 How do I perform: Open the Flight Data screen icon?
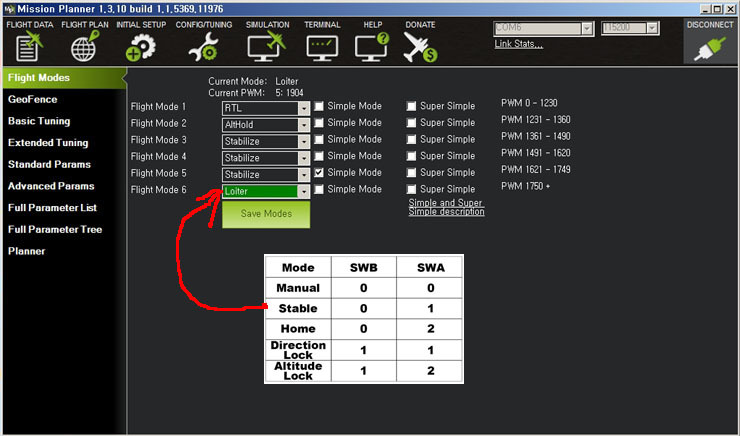(29, 46)
